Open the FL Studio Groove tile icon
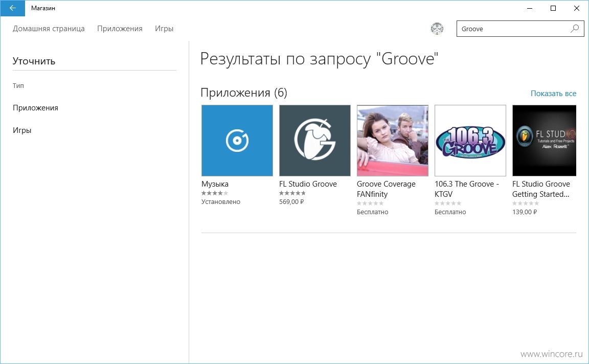This screenshot has height=364, width=589. (315, 141)
